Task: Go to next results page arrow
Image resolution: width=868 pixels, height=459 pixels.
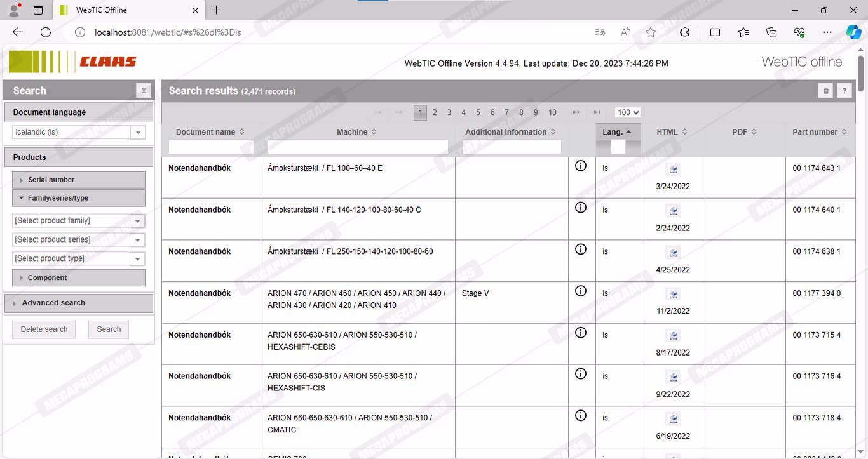Action: click(x=576, y=112)
